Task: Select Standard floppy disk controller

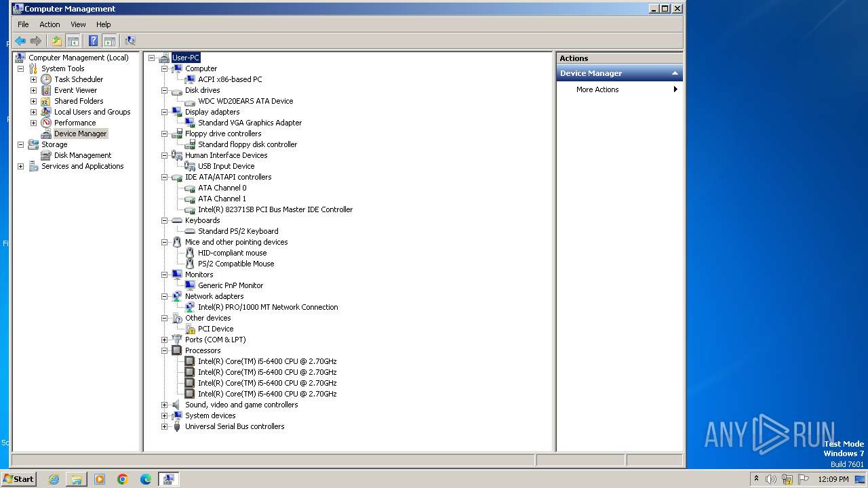Action: tap(248, 144)
